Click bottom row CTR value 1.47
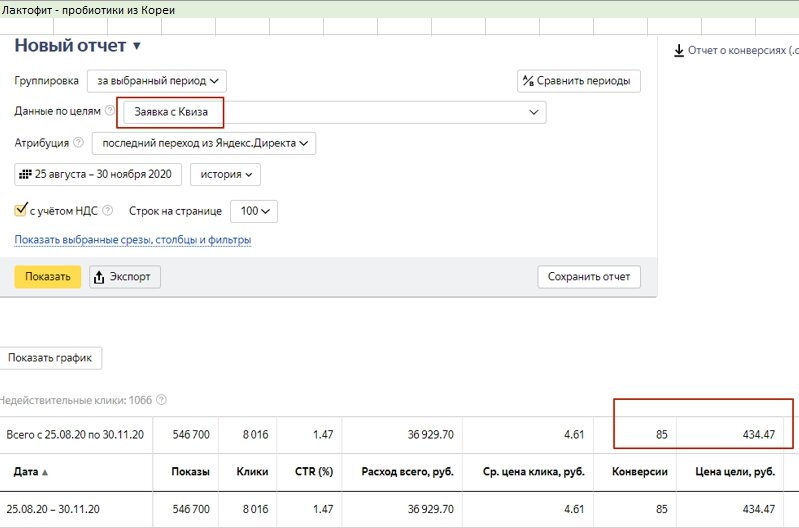Image resolution: width=799 pixels, height=528 pixels. (x=323, y=509)
